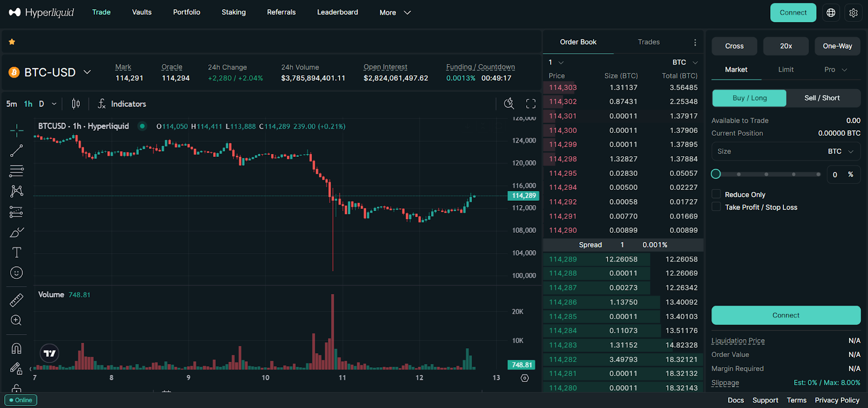Toggle the One-Way position mode
Image resolution: width=868 pixels, height=408 pixels.
pyautogui.click(x=837, y=46)
